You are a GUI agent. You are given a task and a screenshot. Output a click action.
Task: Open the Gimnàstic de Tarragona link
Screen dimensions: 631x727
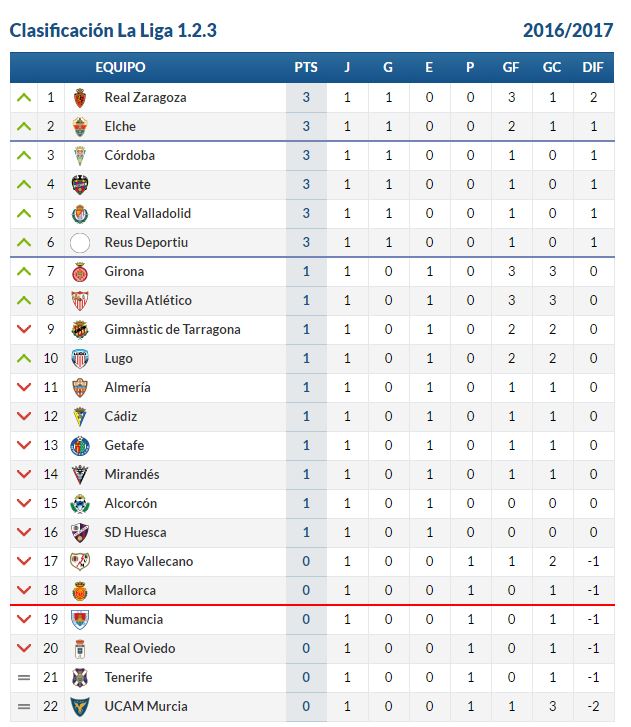point(172,330)
